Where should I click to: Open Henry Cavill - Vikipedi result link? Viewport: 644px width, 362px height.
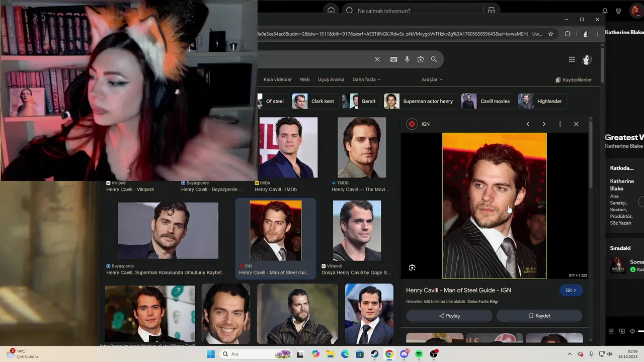[130, 190]
